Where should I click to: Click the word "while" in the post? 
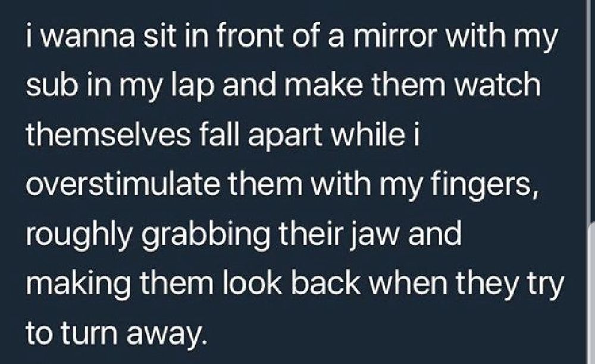click(368, 135)
